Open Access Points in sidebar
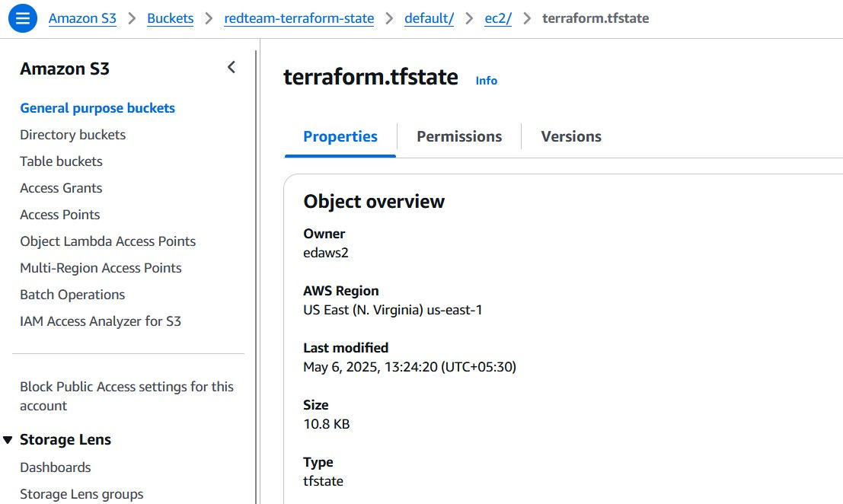Viewport: 843px width, 504px height. (x=59, y=215)
